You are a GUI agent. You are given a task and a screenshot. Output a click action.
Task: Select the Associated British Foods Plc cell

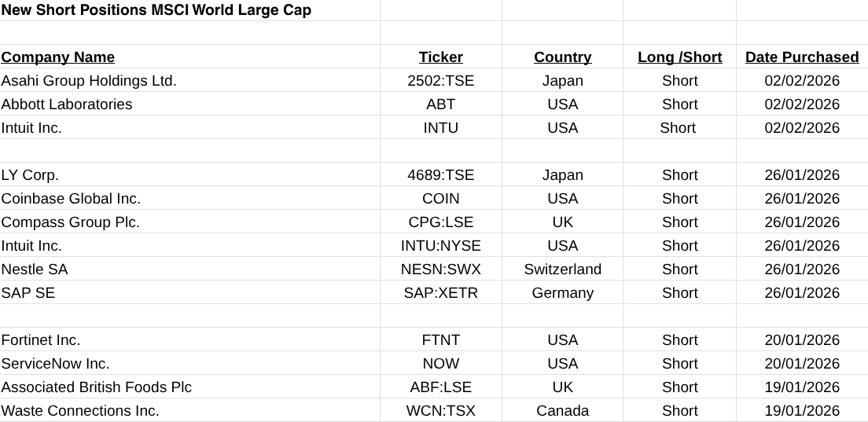point(96,387)
